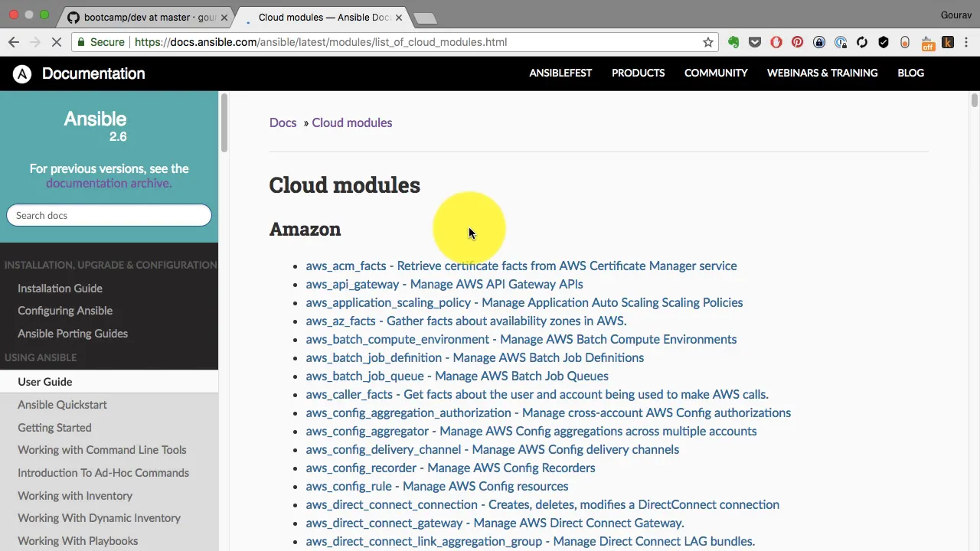
Task: Open the aws_config_delivery_channel link
Action: coord(492,449)
